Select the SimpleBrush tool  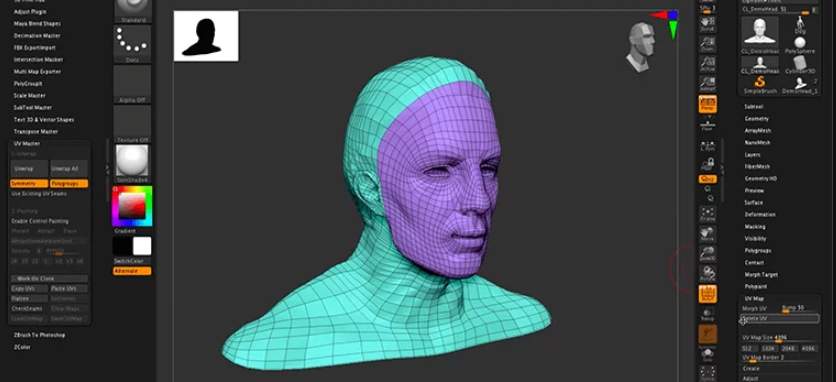point(760,84)
